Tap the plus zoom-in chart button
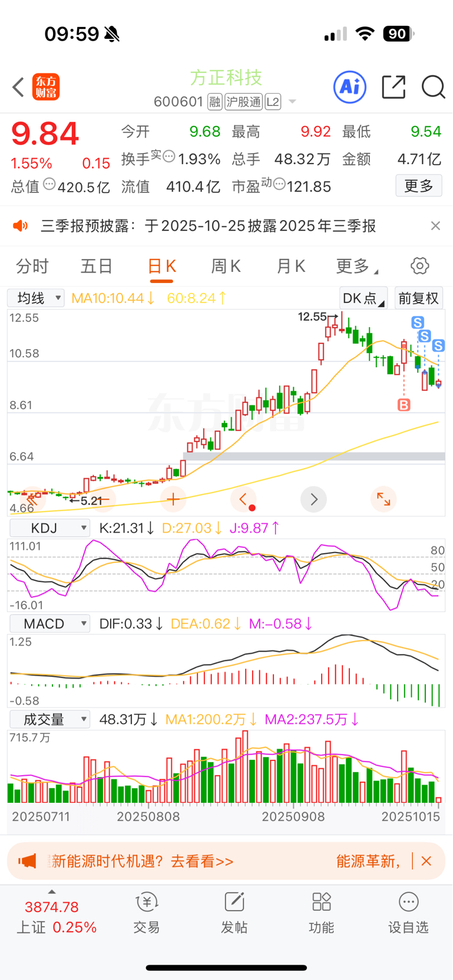The image size is (453, 980). click(x=173, y=500)
